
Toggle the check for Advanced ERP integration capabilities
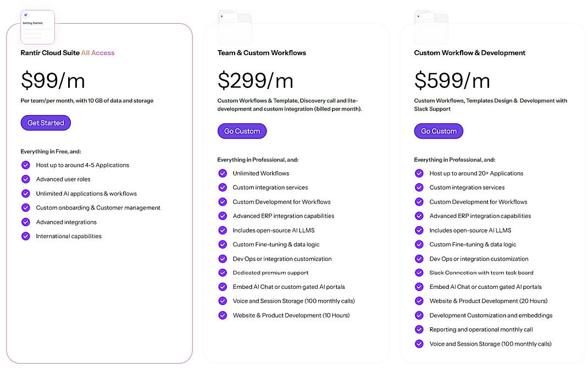[223, 216]
